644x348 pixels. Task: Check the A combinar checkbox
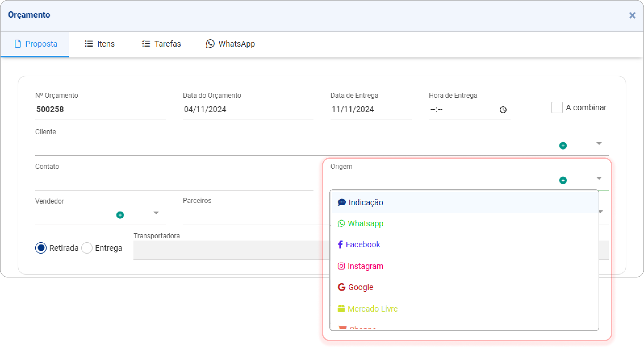pos(557,107)
